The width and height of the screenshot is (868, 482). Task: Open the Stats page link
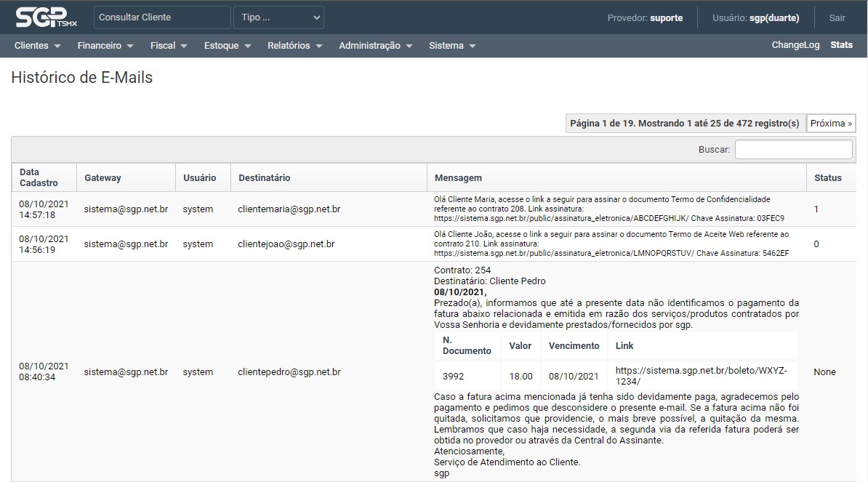841,45
